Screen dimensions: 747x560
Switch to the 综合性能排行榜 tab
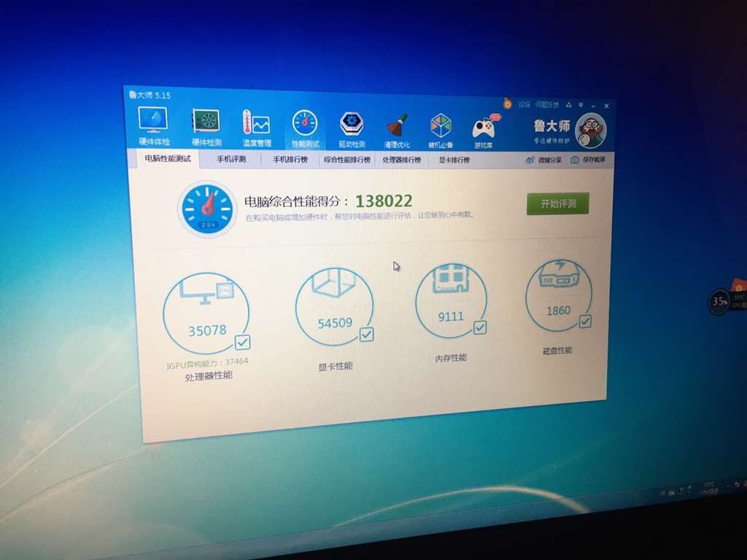[347, 160]
